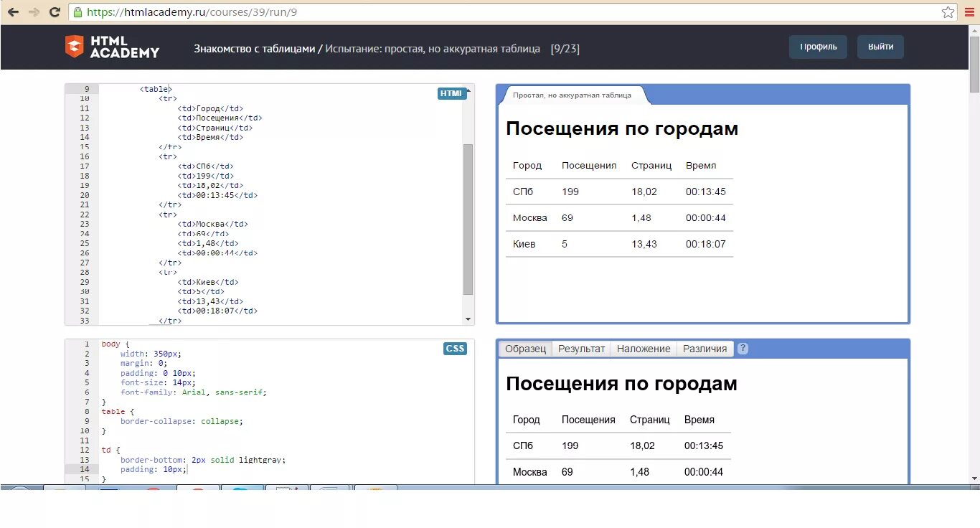Open Chrome hamburger menu
Viewport: 980px width, 528px height.
point(969,11)
